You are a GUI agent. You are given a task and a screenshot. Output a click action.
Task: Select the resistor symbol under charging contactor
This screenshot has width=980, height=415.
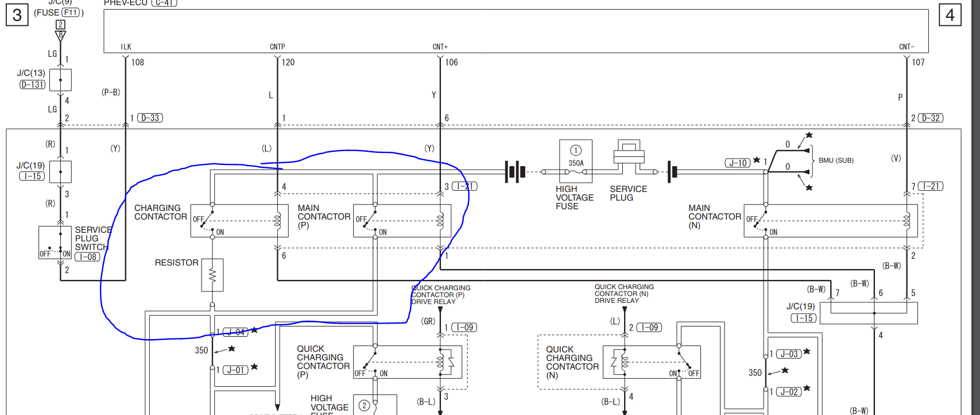click(x=212, y=275)
